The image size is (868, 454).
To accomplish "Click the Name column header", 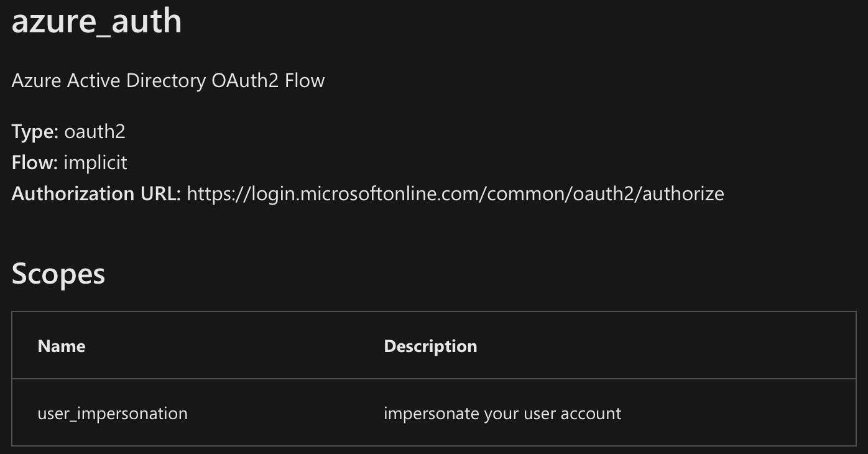I will 62,346.
